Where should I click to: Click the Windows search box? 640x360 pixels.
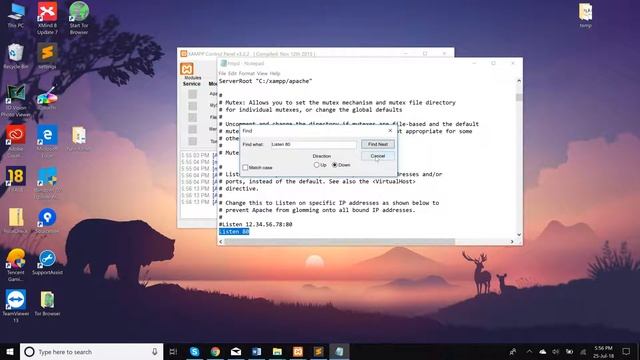point(91,351)
